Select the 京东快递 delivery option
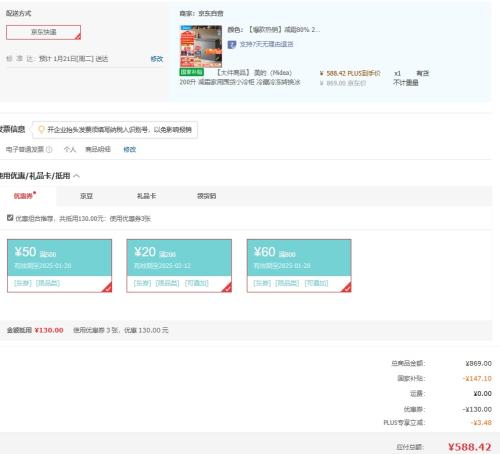Viewport: 500px width, 454px height. click(x=43, y=32)
